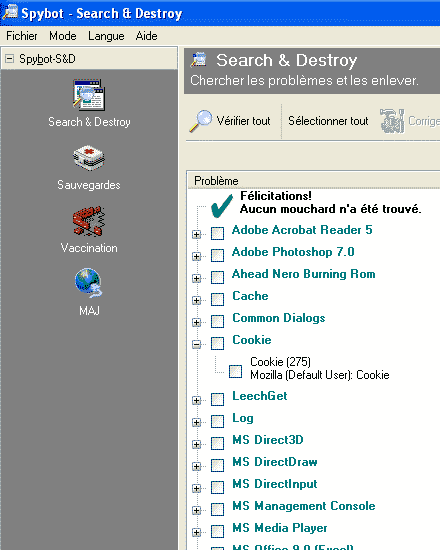Check the MS Management Console checkbox

click(x=217, y=510)
